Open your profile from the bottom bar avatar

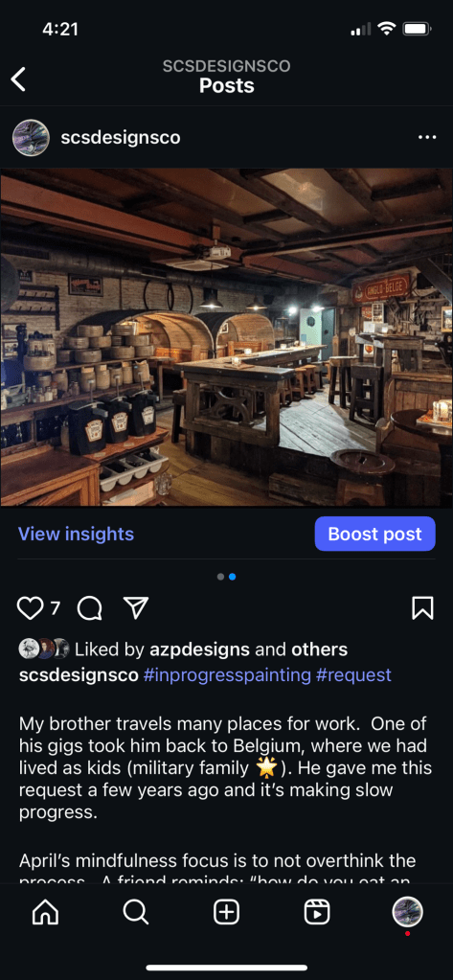click(407, 913)
